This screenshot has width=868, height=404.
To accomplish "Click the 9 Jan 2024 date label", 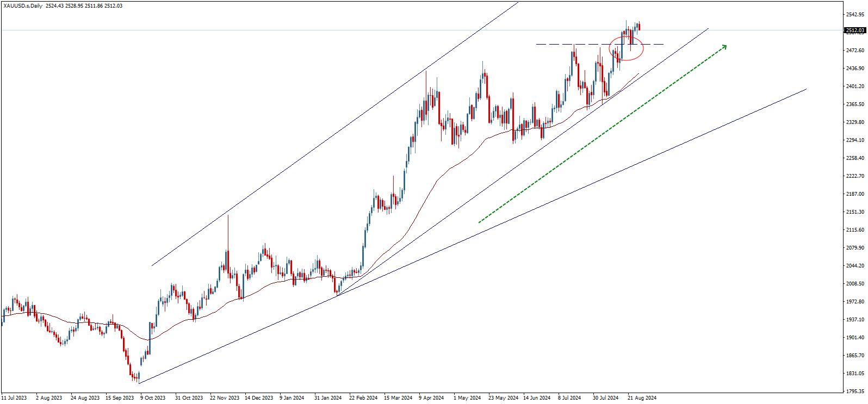I will click(292, 398).
